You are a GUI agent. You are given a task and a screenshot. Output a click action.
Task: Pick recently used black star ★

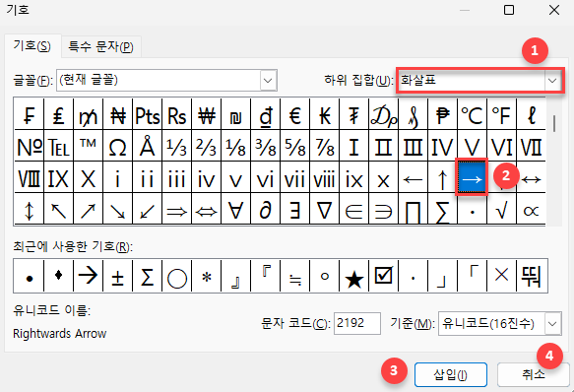(354, 276)
